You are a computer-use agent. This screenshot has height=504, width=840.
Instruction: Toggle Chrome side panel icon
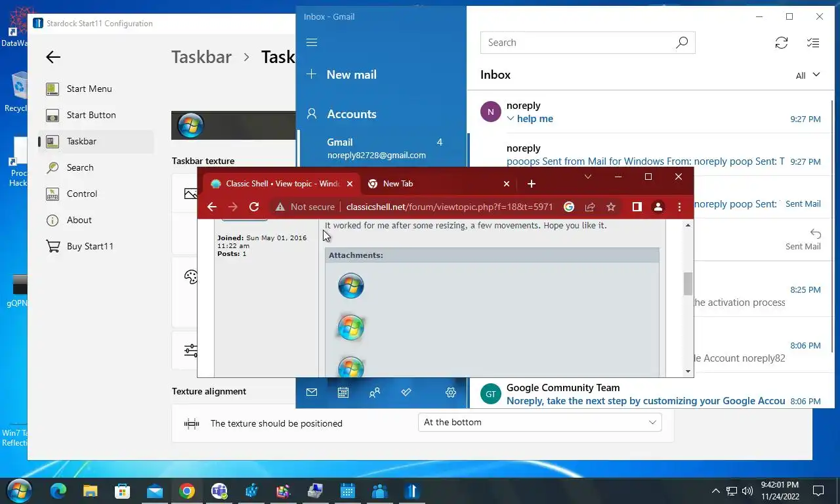[x=637, y=207]
